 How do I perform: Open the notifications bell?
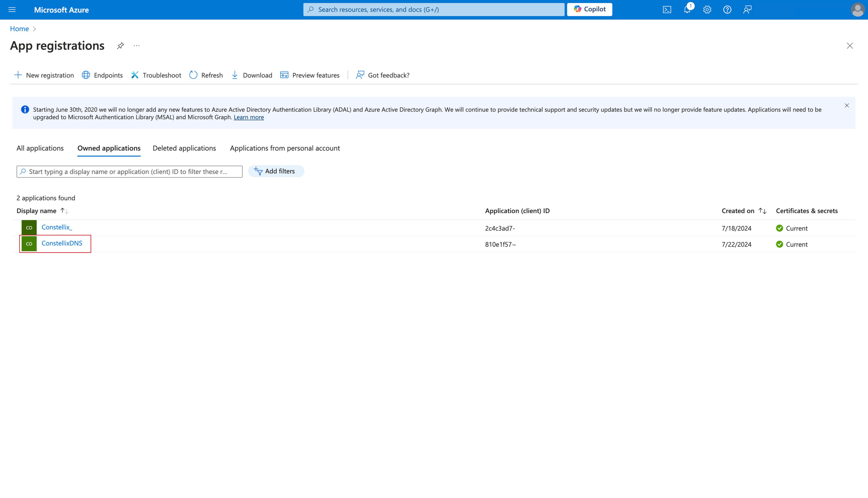point(687,10)
